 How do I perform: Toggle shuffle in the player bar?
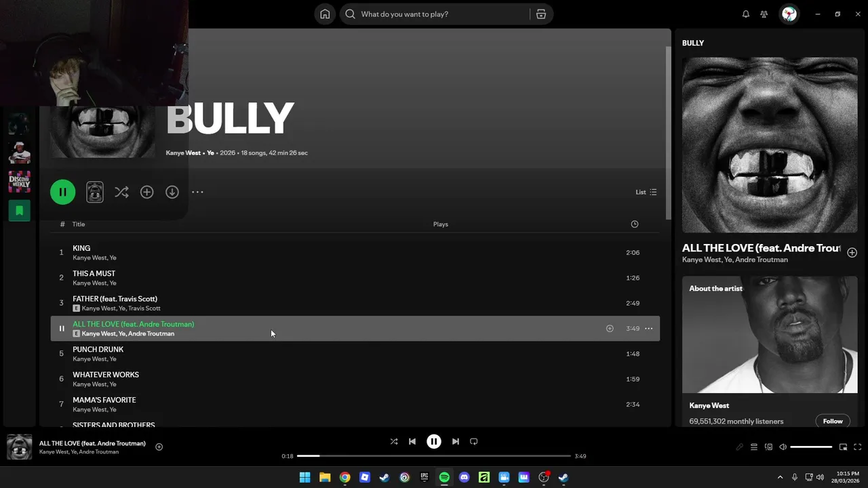tap(394, 441)
